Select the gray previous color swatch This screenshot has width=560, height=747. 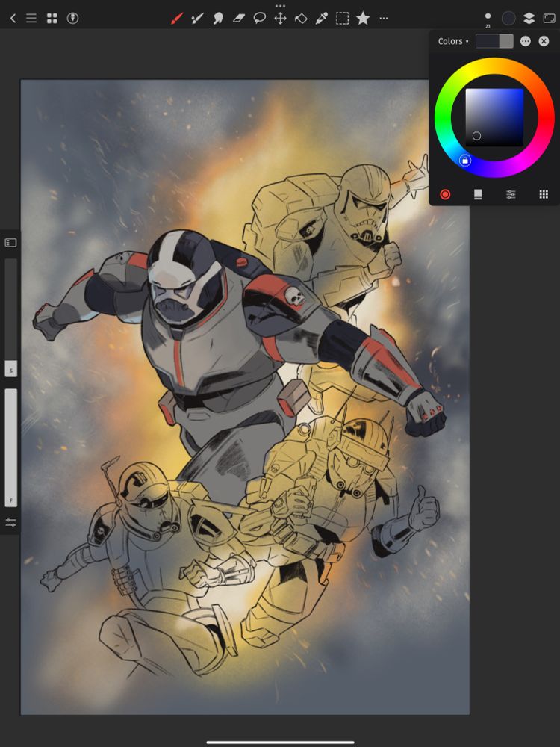coord(506,41)
